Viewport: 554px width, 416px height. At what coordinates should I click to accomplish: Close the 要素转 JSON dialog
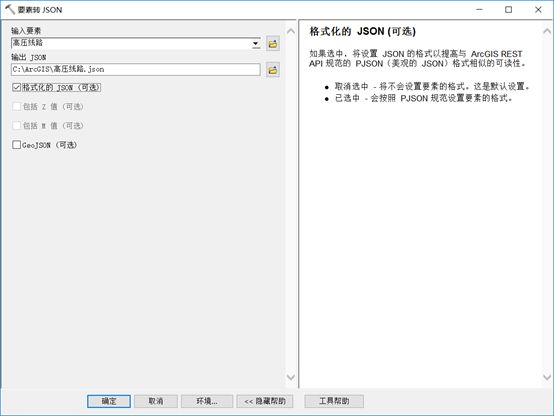(x=538, y=10)
